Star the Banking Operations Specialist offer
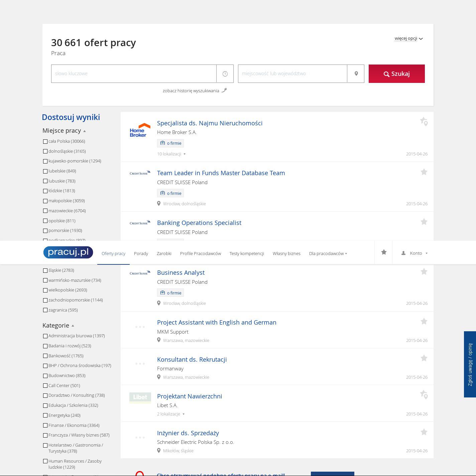The height and width of the screenshot is (476, 476). [424, 222]
